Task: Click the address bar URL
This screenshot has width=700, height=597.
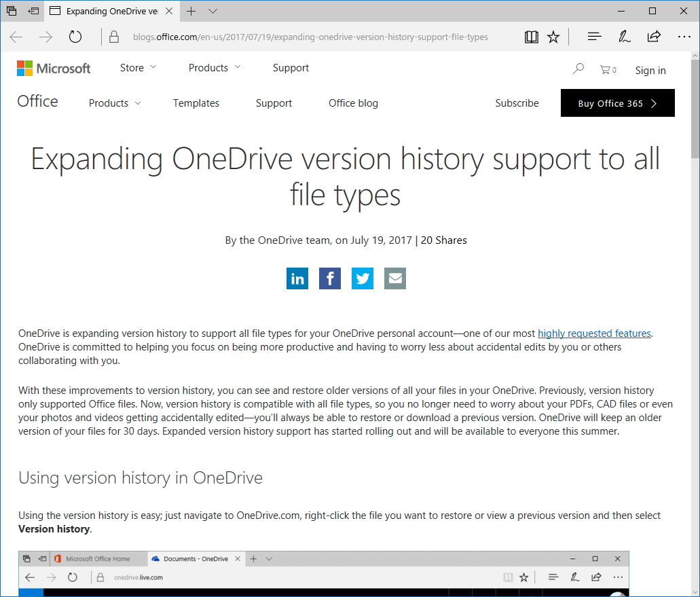Action: 310,37
